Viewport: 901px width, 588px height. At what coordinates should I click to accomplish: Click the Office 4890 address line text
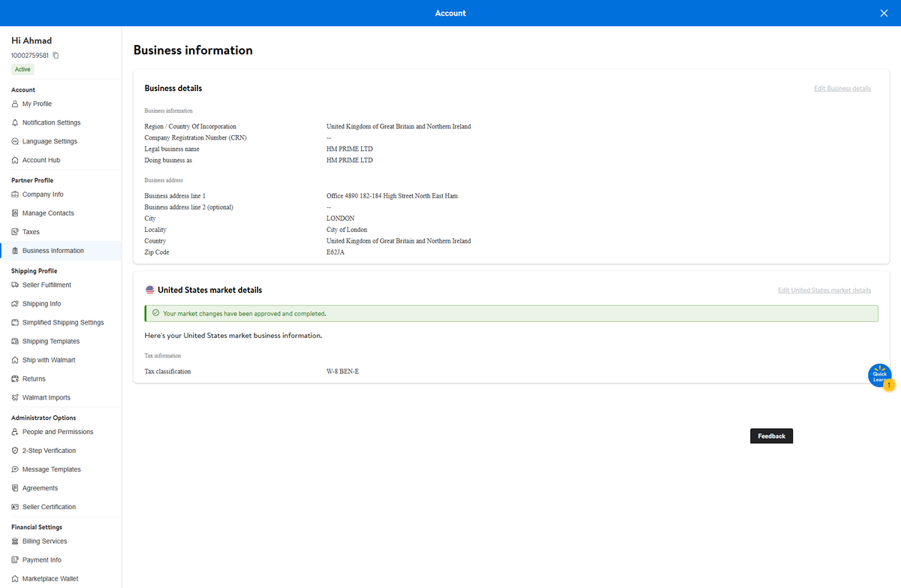(392, 196)
